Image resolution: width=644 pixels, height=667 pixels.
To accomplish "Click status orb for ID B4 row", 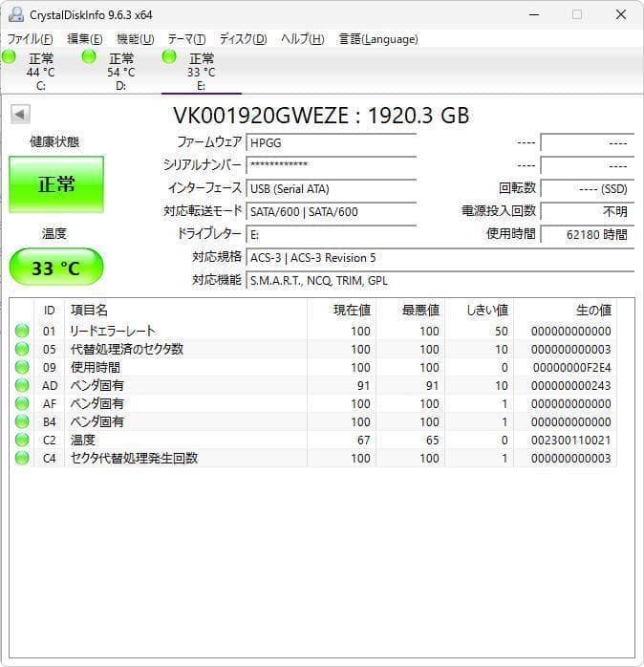I will [x=22, y=421].
